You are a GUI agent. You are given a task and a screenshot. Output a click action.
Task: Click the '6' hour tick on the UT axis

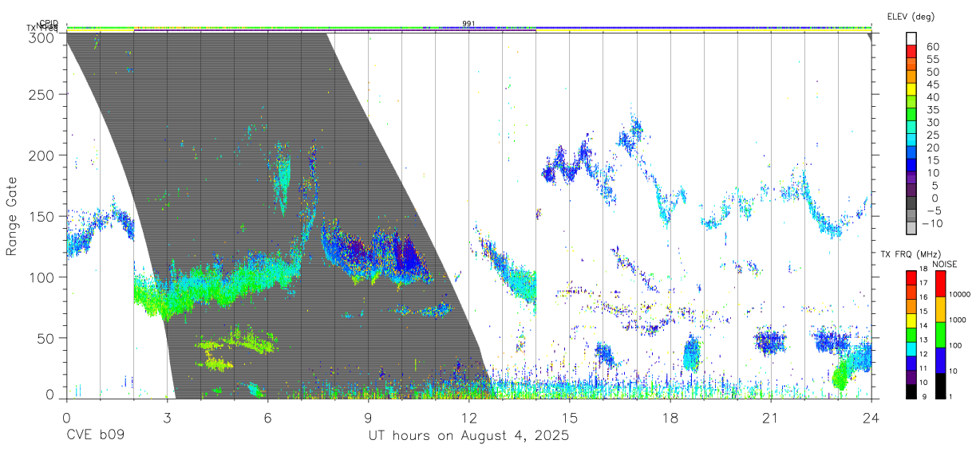pos(267,417)
